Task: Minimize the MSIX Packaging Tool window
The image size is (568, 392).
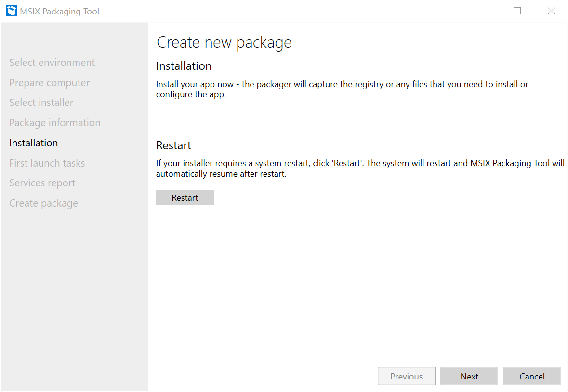Action: (x=484, y=11)
